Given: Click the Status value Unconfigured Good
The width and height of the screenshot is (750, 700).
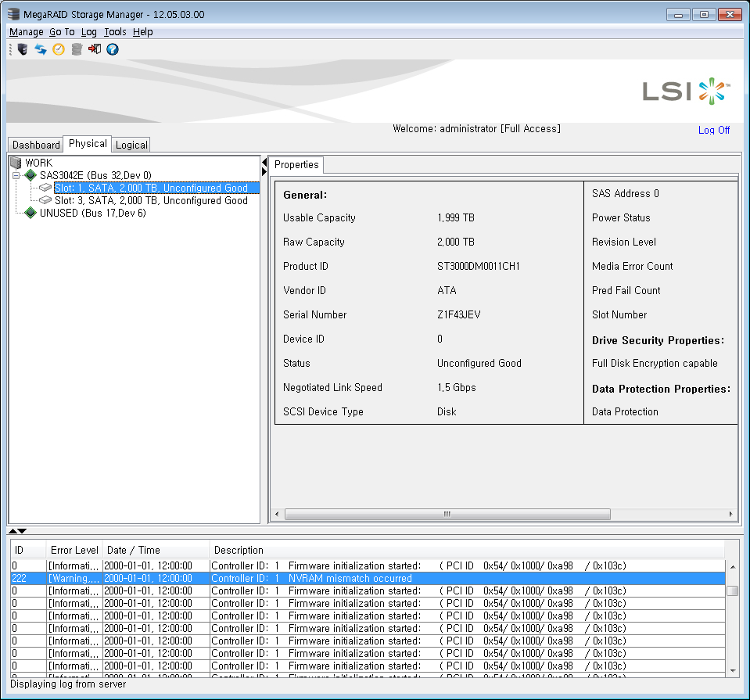Looking at the screenshot, I should click(x=479, y=363).
